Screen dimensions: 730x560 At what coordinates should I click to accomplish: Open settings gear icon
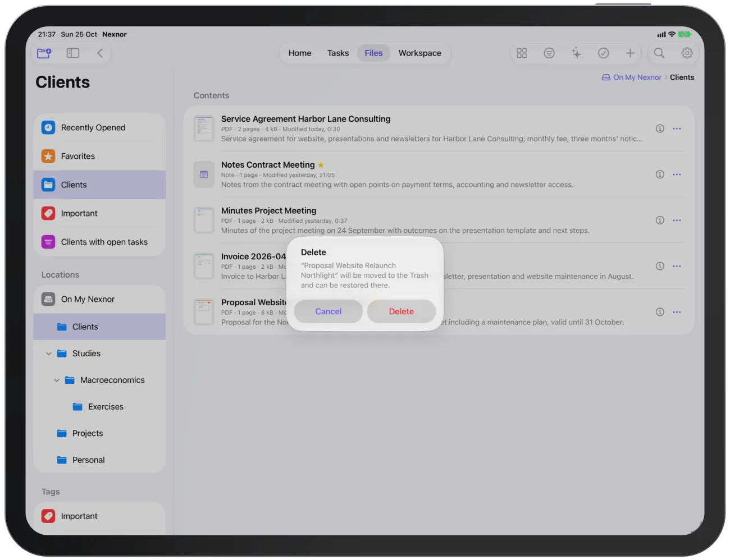click(x=687, y=53)
